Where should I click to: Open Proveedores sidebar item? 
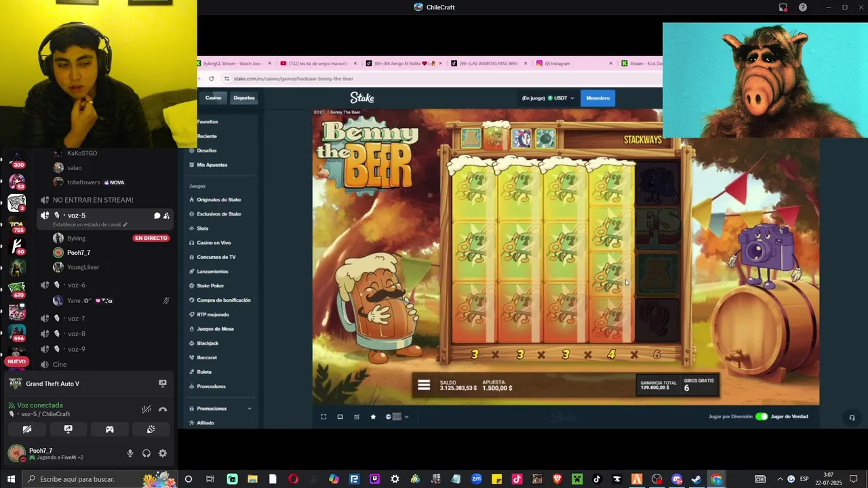click(x=211, y=386)
